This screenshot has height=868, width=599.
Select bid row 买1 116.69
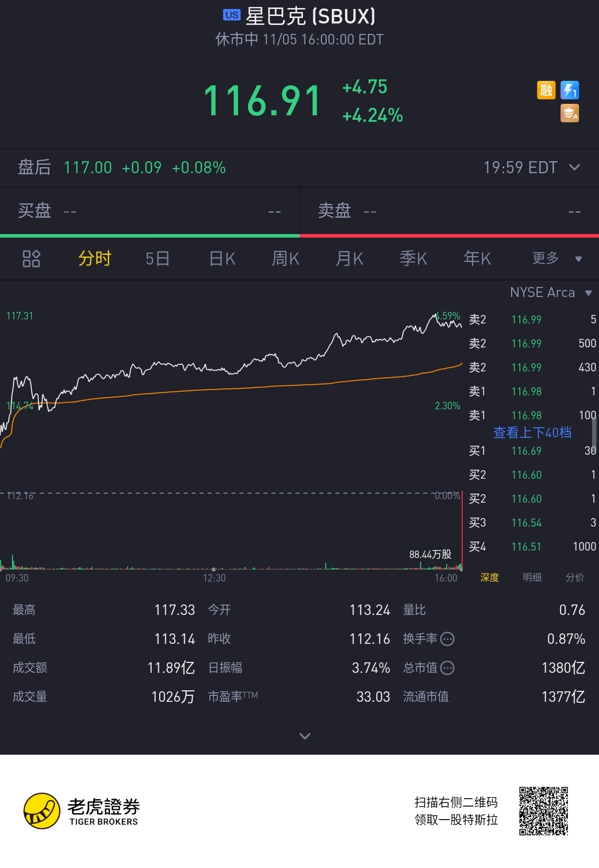[x=532, y=451]
